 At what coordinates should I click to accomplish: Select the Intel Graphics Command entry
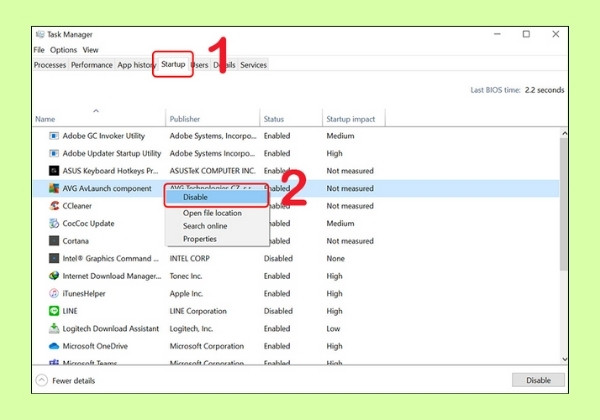point(111,259)
